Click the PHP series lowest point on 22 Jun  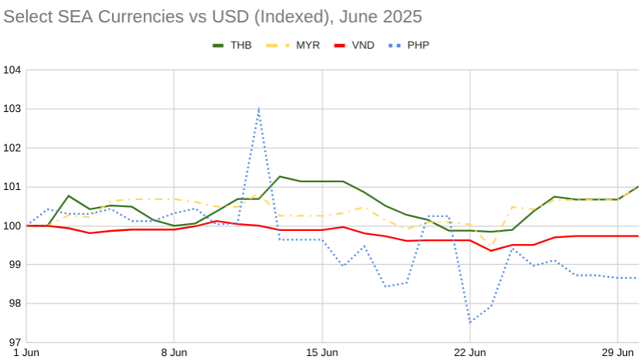click(x=469, y=322)
